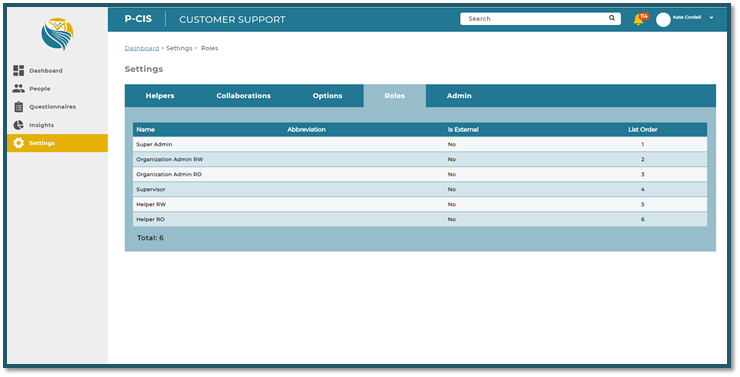The height and width of the screenshot is (377, 740).
Task: Click the Settings gear icon
Action: [18, 143]
